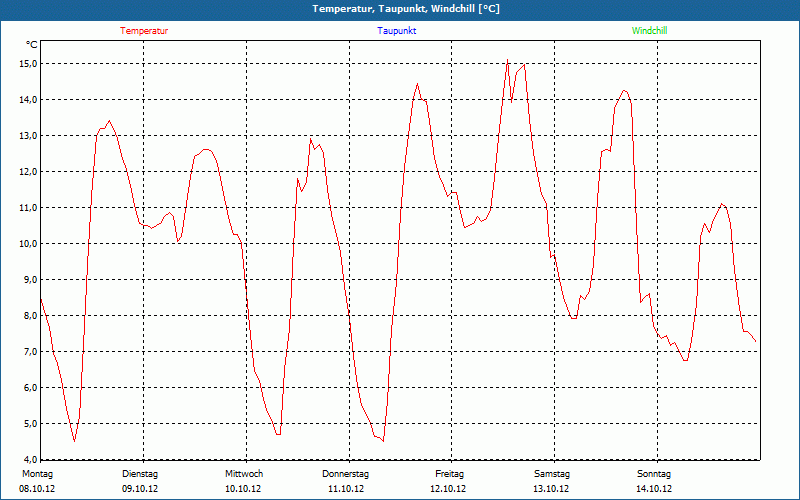The height and width of the screenshot is (500, 800).
Task: Click the 12,0 y-axis value
Action: click(x=28, y=171)
